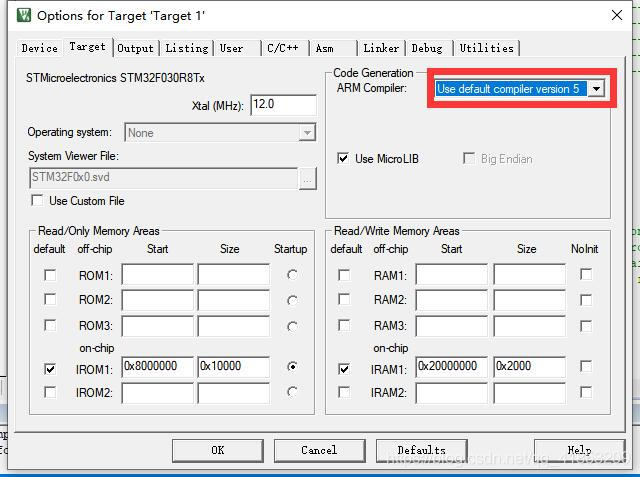Enable NoInit for IRAM2

pos(586,392)
